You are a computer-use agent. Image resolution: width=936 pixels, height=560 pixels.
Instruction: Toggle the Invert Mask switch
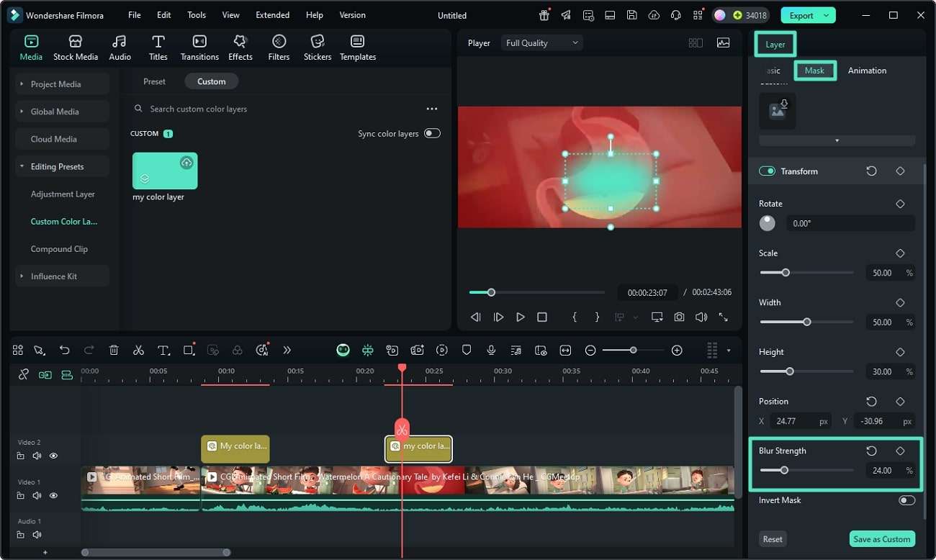tap(907, 500)
